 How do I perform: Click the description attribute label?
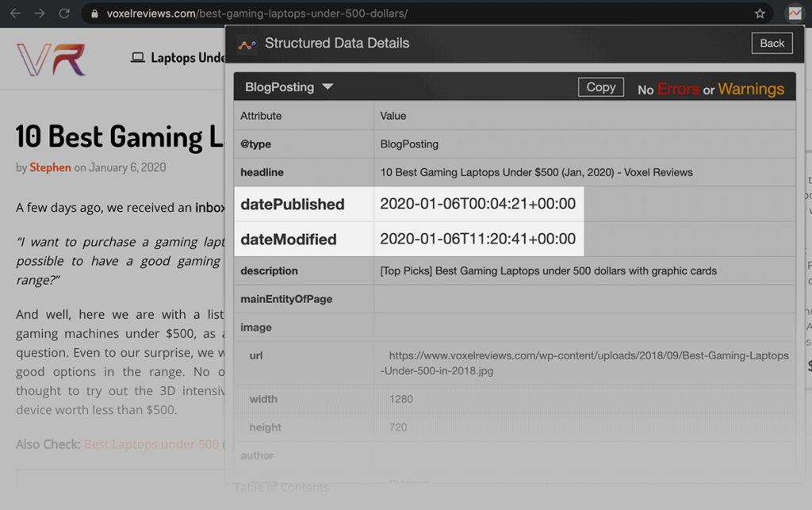coord(270,270)
